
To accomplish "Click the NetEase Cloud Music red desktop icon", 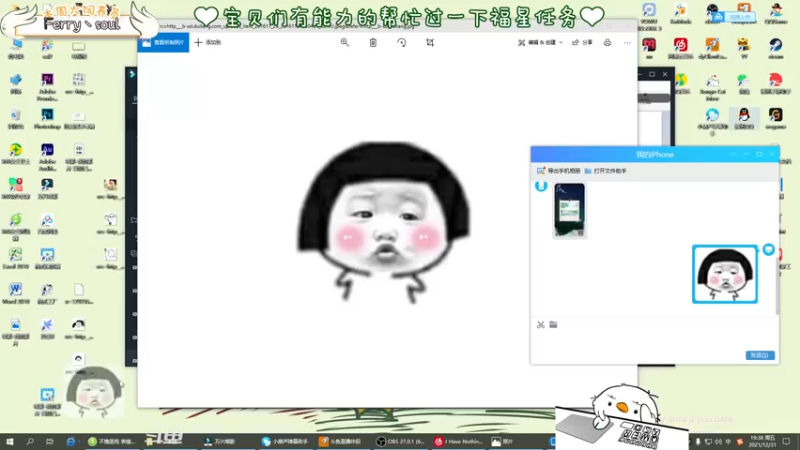I will (x=681, y=48).
